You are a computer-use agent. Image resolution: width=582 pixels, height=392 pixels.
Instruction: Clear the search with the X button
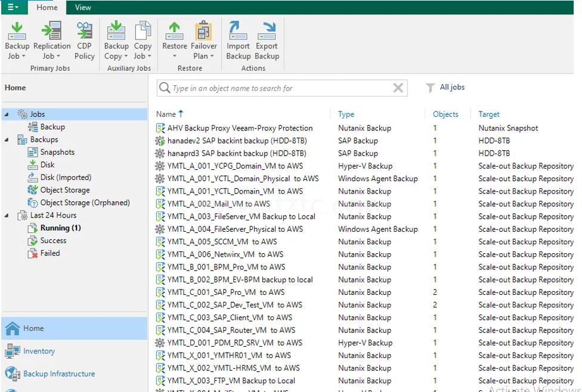click(398, 88)
